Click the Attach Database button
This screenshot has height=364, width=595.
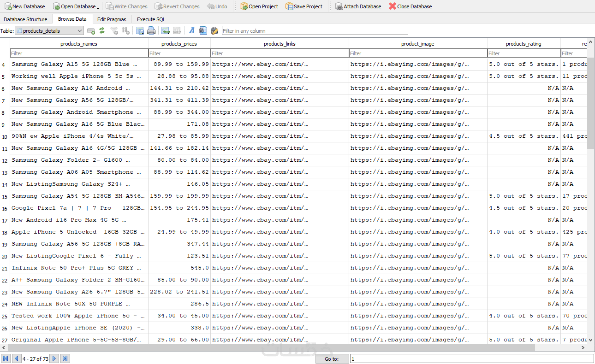(x=358, y=6)
